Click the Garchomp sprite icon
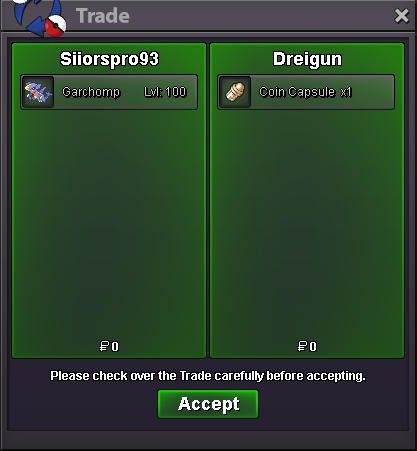This screenshot has height=451, width=417. point(38,92)
